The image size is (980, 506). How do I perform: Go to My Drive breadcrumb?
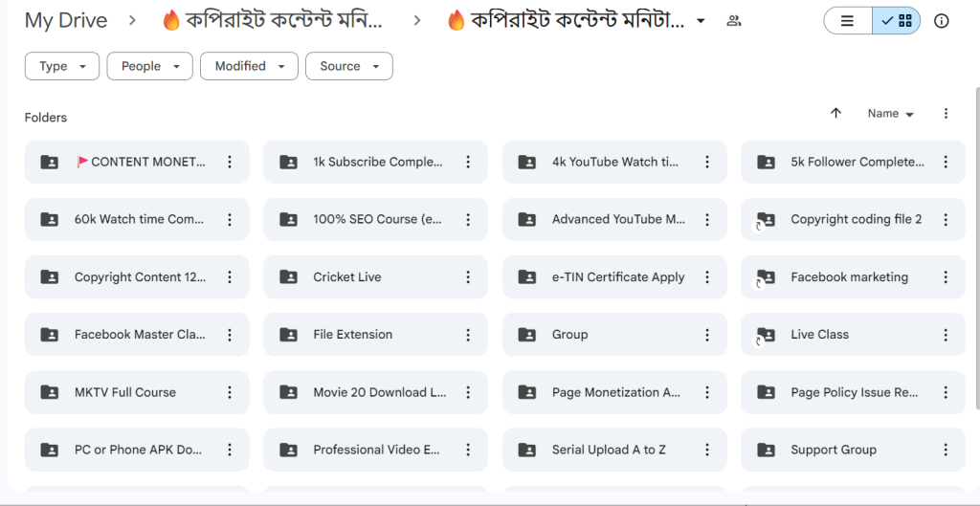tap(66, 21)
